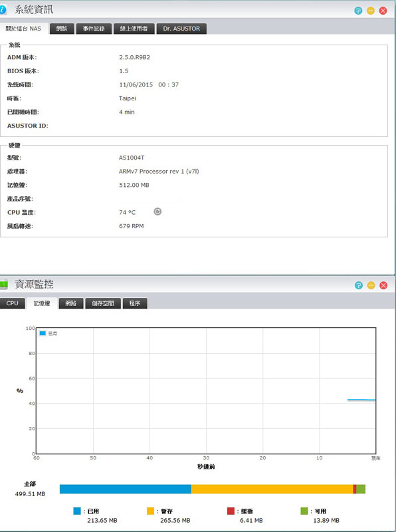Minimize the Resource Monitor window
Screen dimensions: 396x532
click(371, 285)
